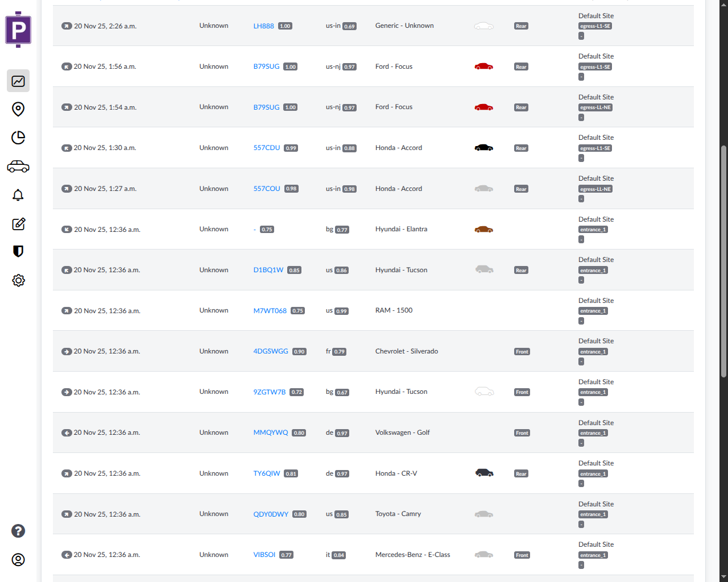Image resolution: width=728 pixels, height=582 pixels.
Task: Open Alerts using the bell icon
Action: click(18, 195)
